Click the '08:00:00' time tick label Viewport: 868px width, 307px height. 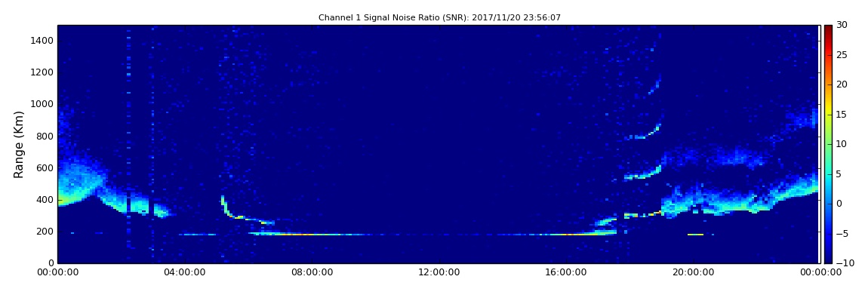click(311, 272)
